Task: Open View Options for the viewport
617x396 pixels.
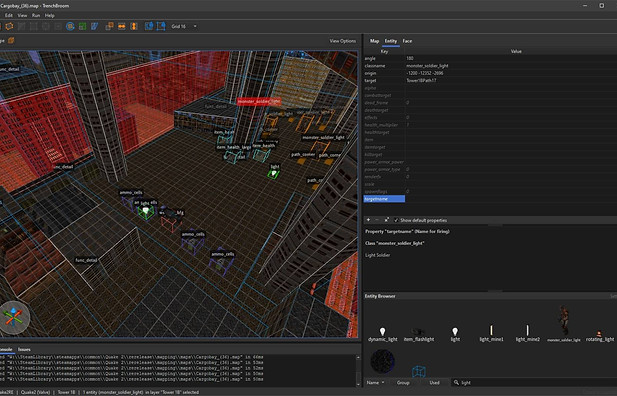Action: tap(342, 41)
